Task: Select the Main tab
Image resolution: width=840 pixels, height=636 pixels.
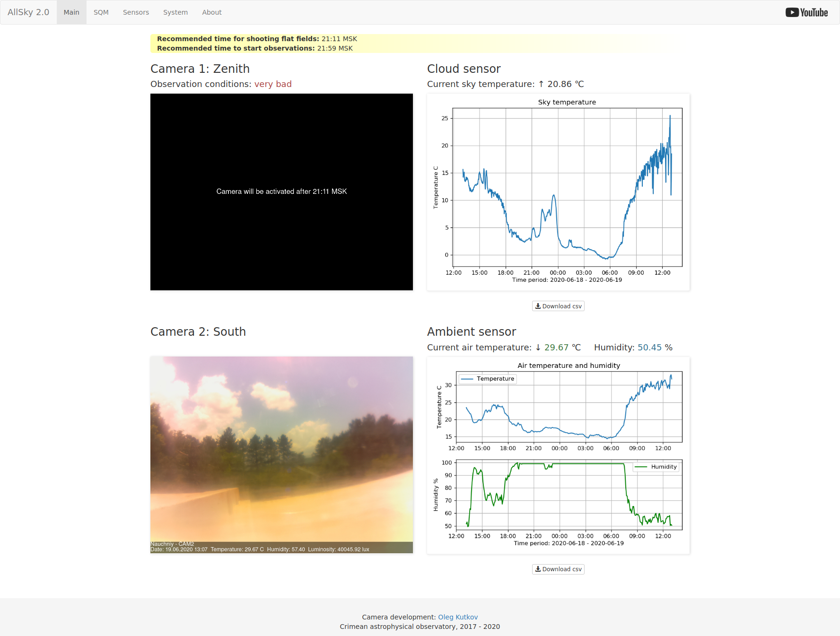Action: (71, 12)
